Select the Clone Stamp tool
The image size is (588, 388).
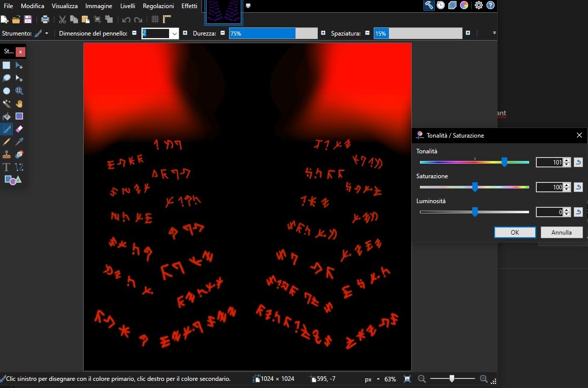pyautogui.click(x=7, y=154)
